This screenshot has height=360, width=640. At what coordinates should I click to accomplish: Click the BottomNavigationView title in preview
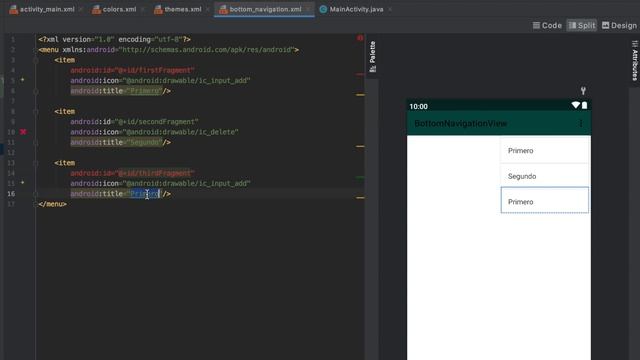[x=460, y=123]
